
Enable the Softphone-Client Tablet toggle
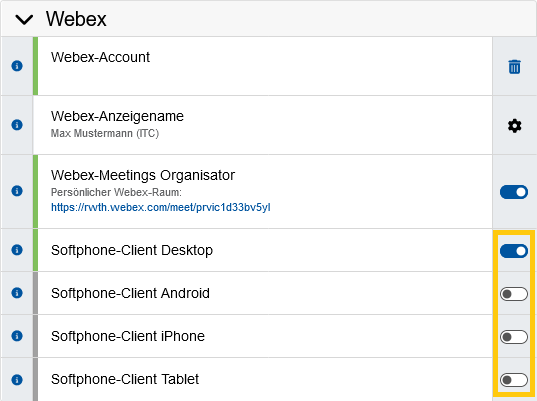(514, 380)
